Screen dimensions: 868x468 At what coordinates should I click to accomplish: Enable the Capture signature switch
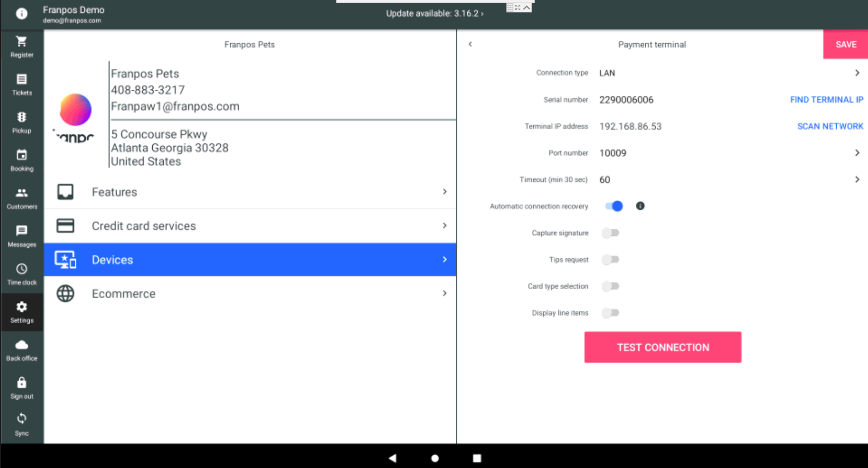point(611,233)
